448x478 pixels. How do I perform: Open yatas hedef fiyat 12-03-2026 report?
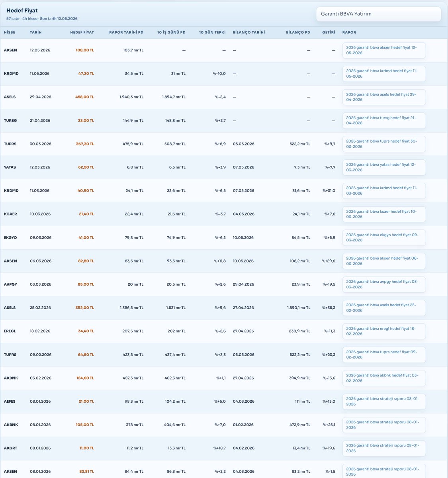pos(384,167)
